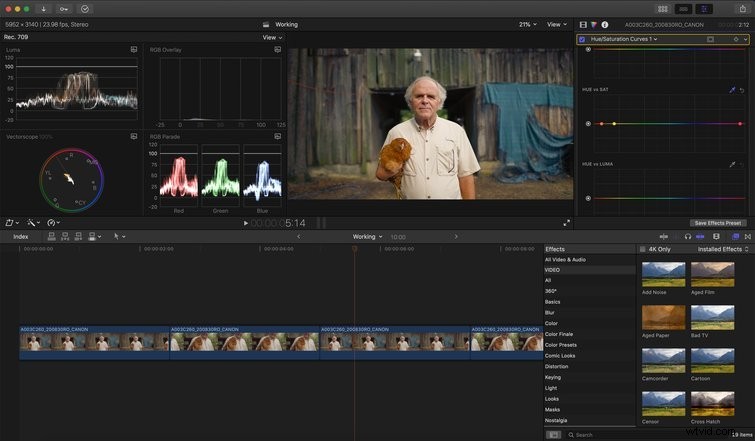Toggle the Inspector layout button

point(703,9)
